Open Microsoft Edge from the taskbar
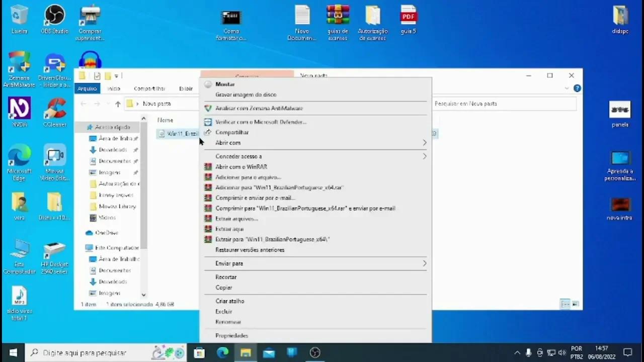 click(x=222, y=352)
